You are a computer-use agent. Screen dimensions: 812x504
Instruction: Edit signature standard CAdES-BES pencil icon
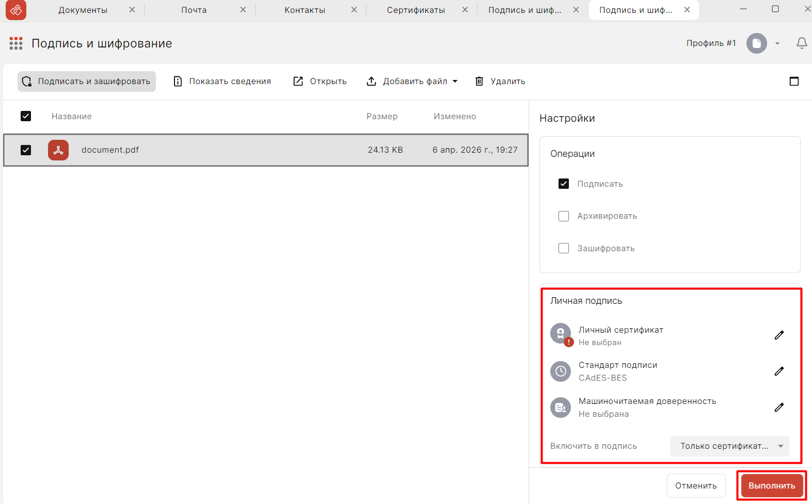779,371
